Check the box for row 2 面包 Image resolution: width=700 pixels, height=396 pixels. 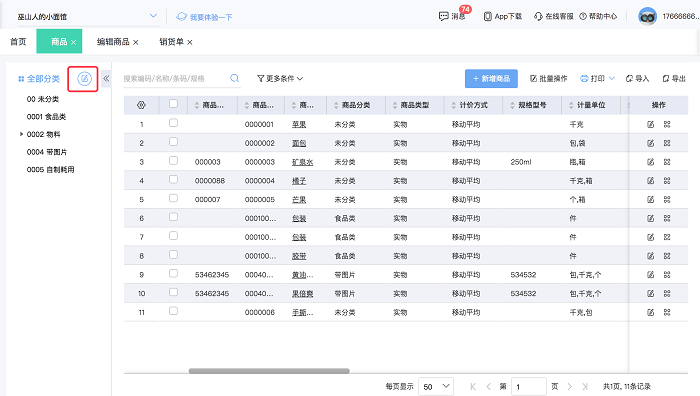pos(173,142)
